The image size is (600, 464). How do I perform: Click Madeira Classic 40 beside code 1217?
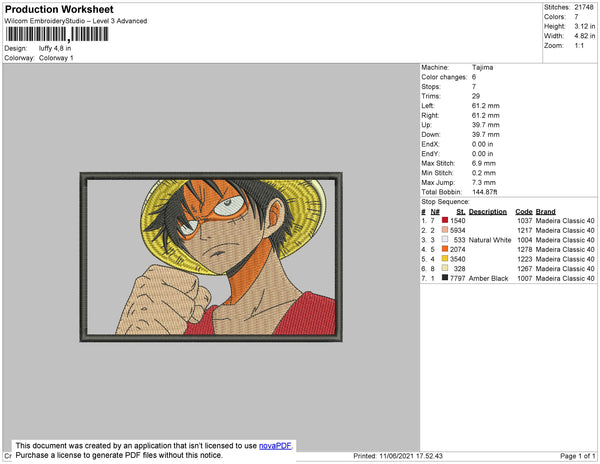click(x=565, y=230)
